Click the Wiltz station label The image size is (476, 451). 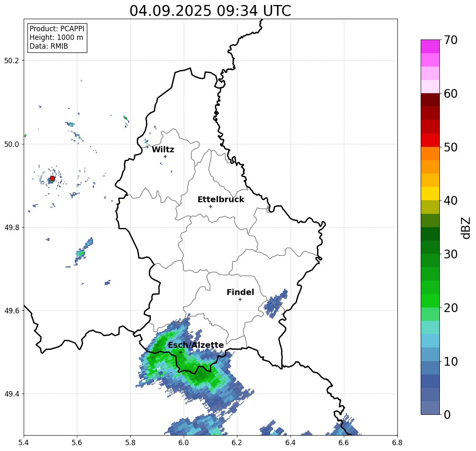tap(163, 149)
